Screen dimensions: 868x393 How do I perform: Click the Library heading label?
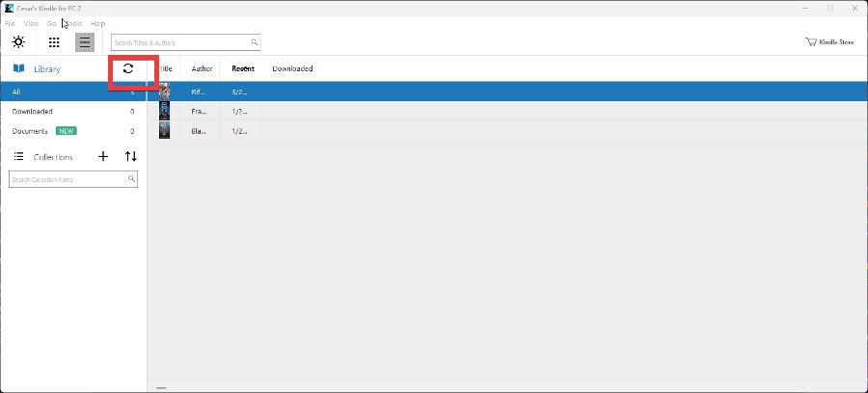tap(47, 69)
